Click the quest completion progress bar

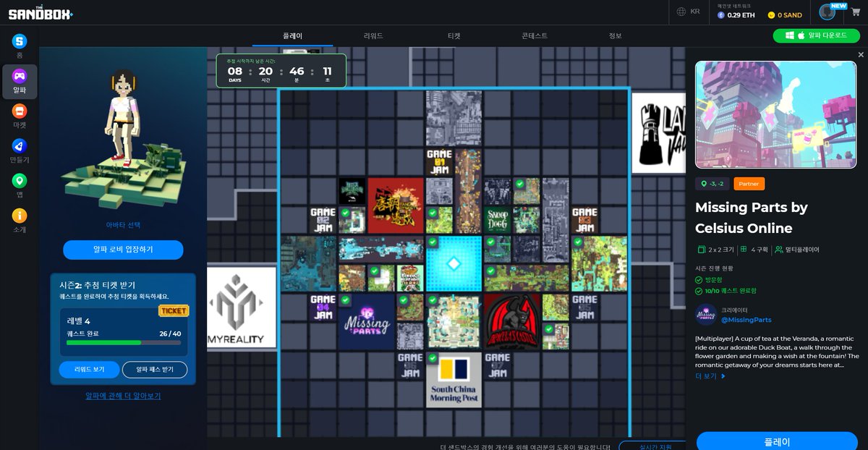pyautogui.click(x=124, y=342)
